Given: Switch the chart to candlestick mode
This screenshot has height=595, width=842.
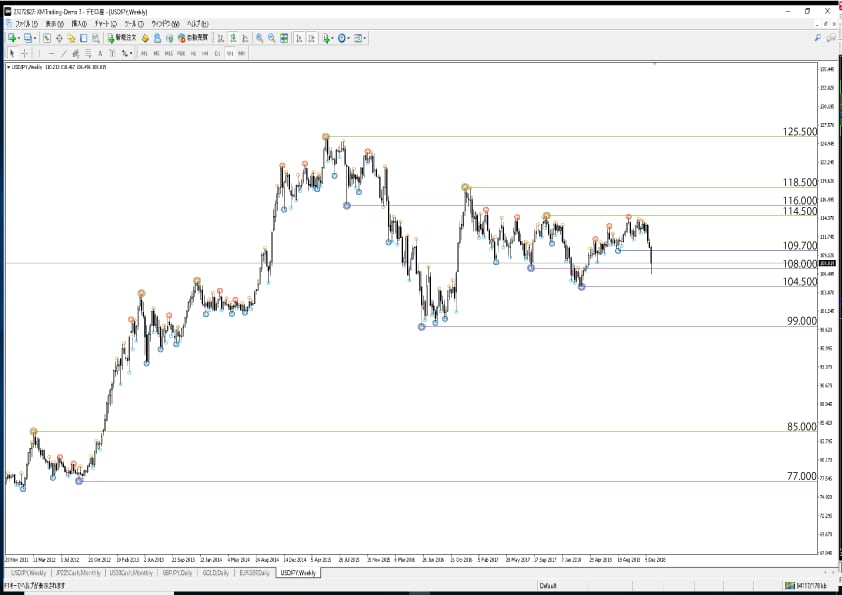Looking at the screenshot, I should (x=233, y=38).
